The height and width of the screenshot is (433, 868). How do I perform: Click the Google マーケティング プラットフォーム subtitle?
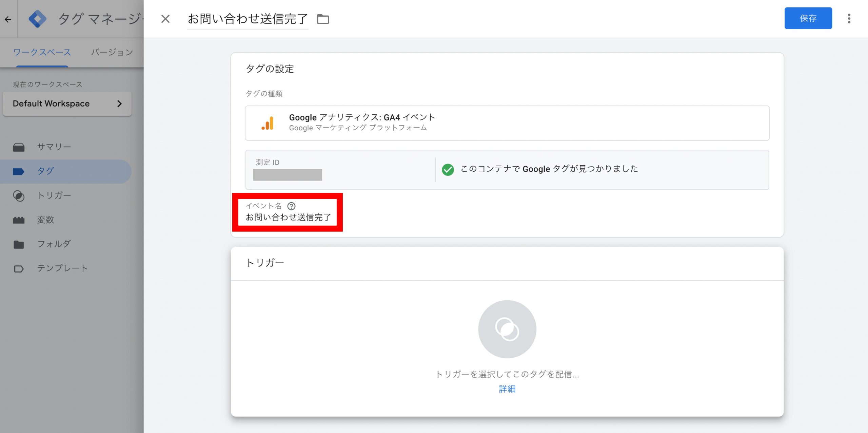358,128
